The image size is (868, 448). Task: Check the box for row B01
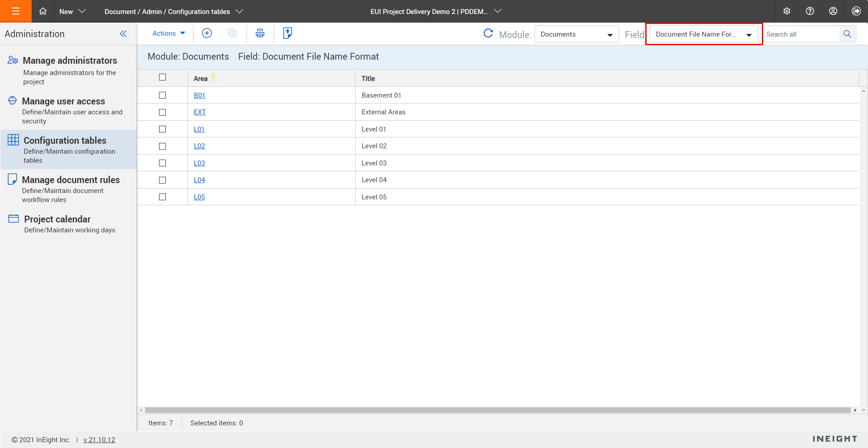(162, 95)
